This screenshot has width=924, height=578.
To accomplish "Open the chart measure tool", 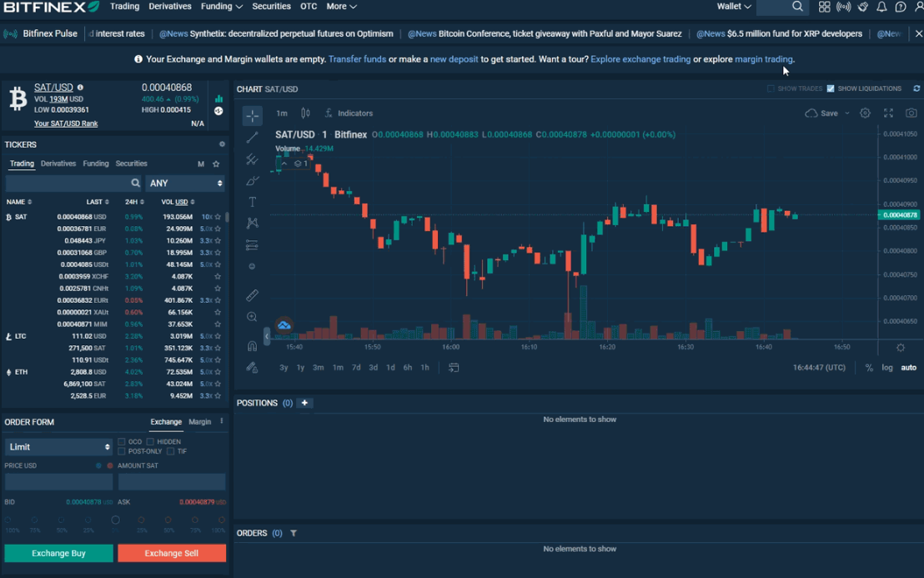I will click(252, 294).
